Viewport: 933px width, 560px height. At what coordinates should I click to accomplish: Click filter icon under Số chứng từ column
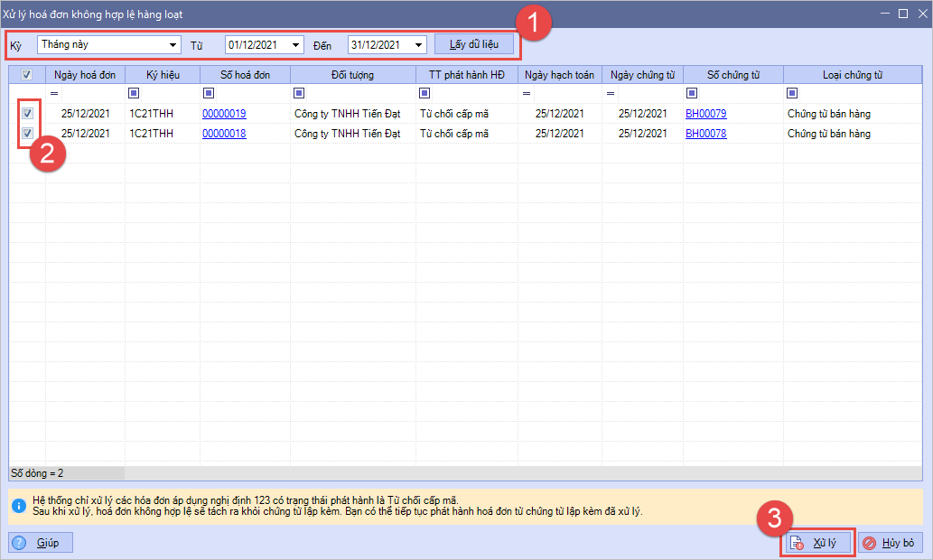point(692,93)
